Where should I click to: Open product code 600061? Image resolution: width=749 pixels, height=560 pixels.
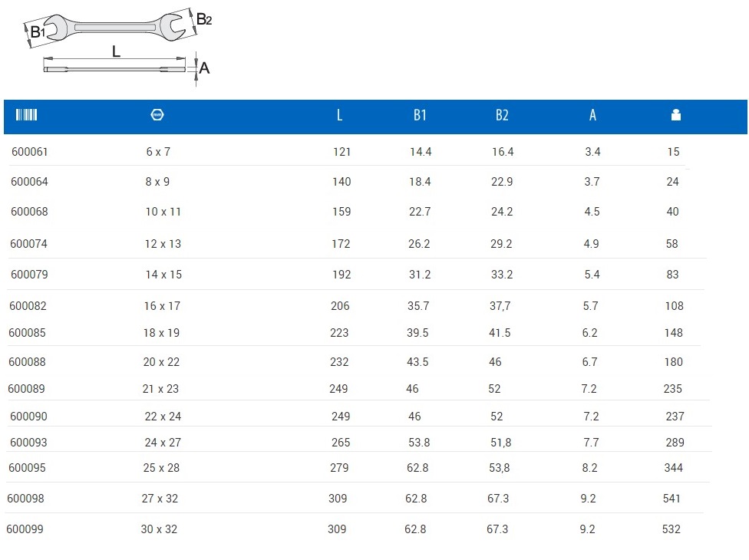pyautogui.click(x=30, y=152)
